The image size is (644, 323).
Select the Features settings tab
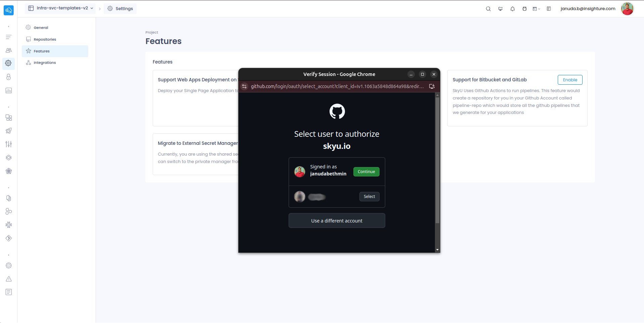(x=55, y=51)
